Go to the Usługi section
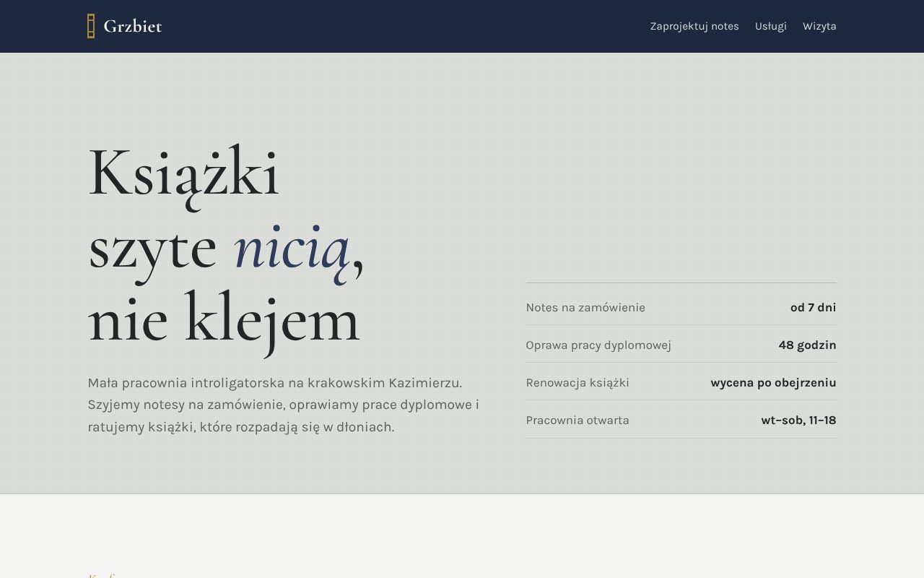The height and width of the screenshot is (578, 924). coord(771,26)
